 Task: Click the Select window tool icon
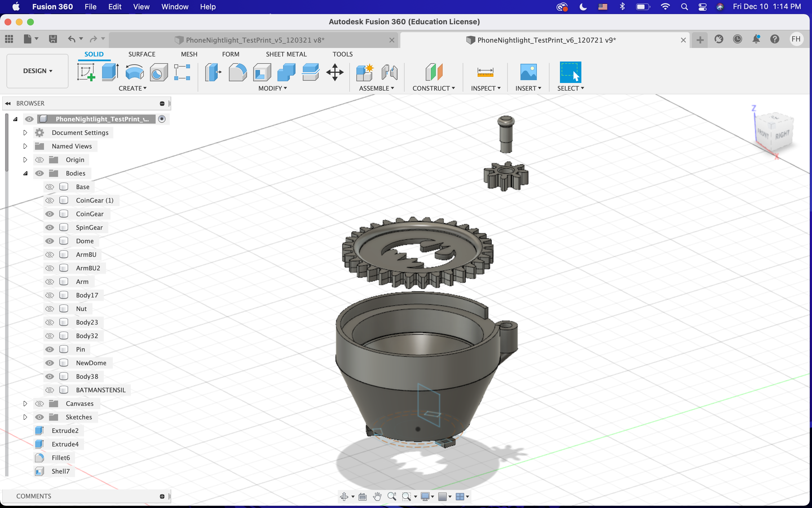pyautogui.click(x=570, y=72)
